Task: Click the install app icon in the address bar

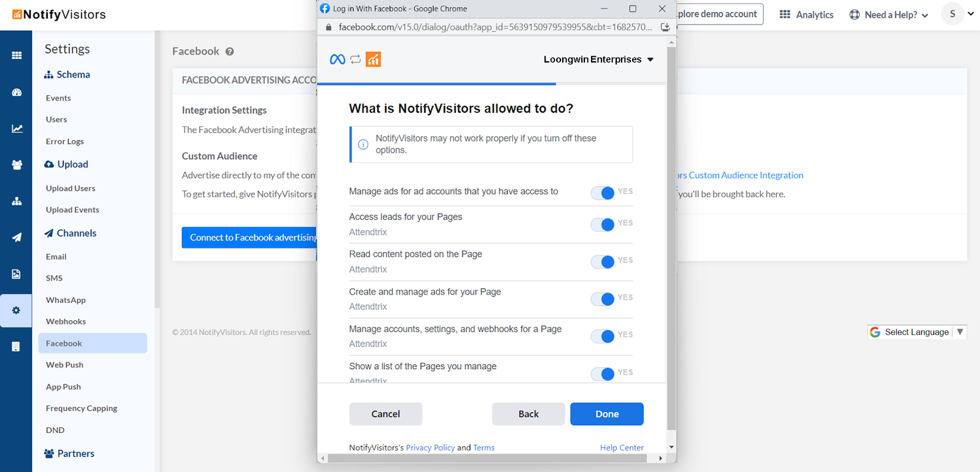Action: tap(665, 27)
